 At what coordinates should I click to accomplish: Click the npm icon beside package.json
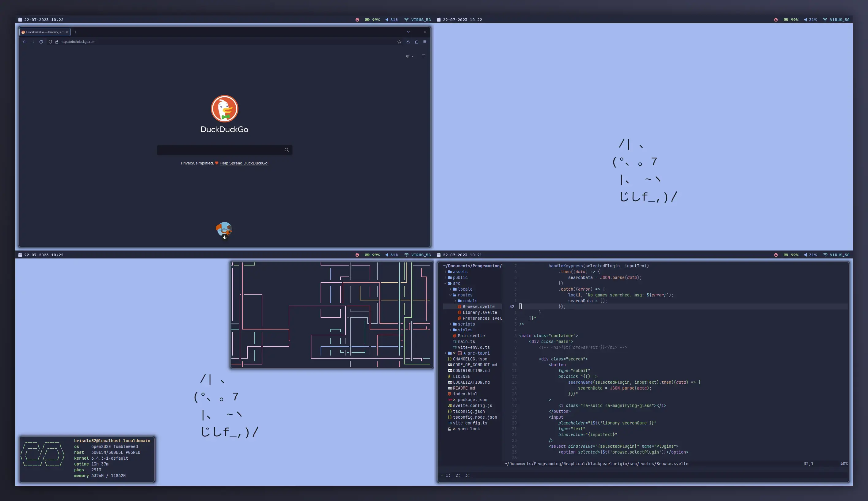450,400
